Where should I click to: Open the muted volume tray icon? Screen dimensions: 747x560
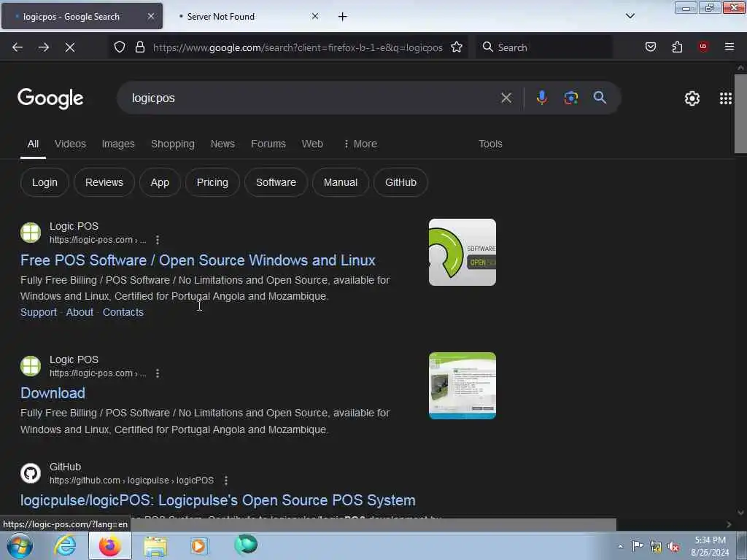673,547
